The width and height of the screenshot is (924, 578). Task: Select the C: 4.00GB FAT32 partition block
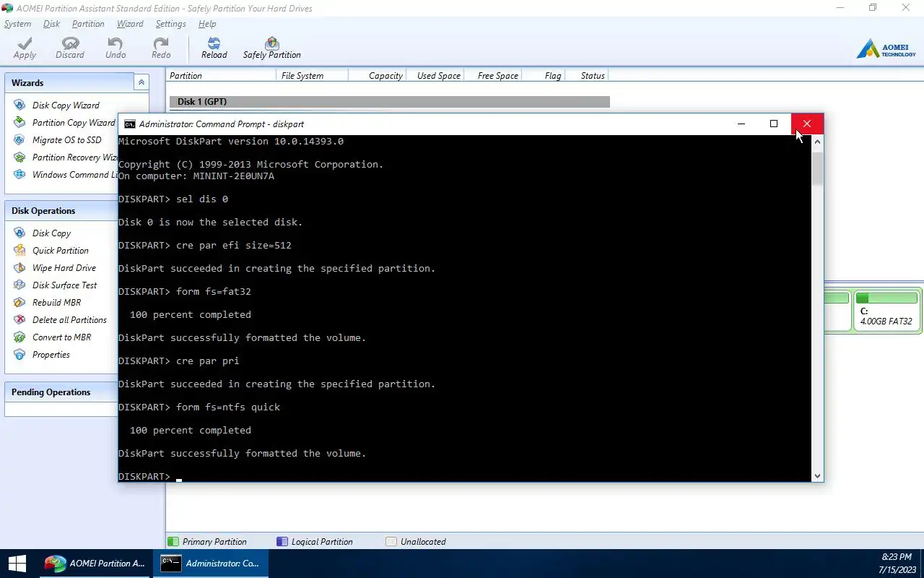coord(886,311)
